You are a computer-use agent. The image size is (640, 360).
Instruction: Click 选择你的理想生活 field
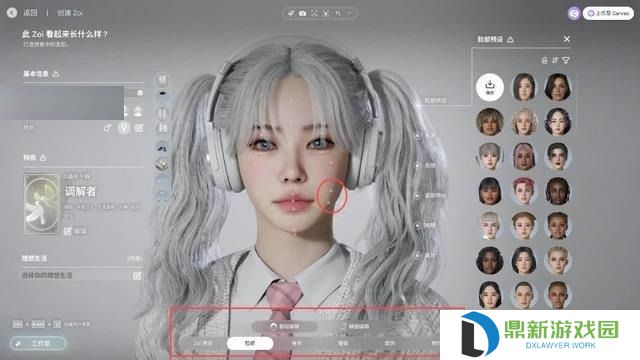click(x=82, y=276)
